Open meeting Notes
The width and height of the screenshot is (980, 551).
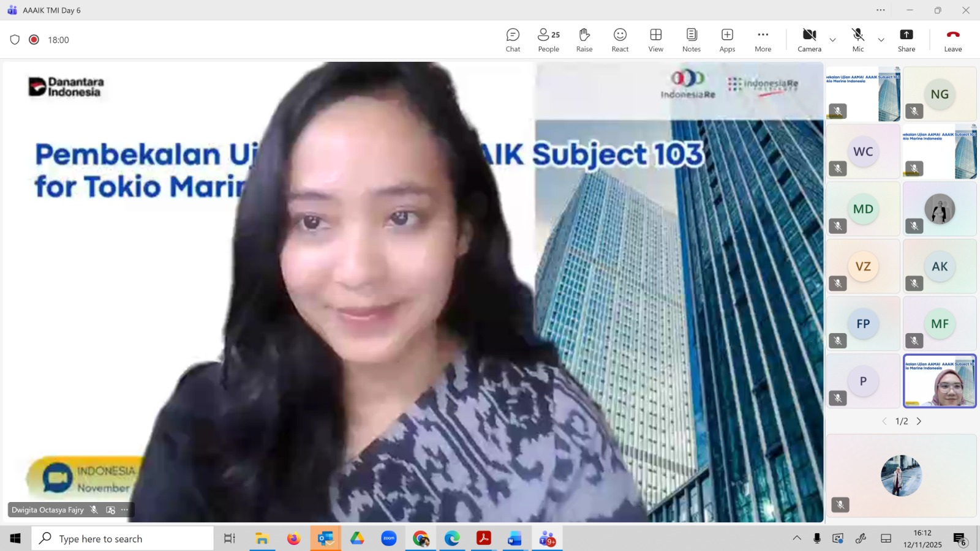pos(692,40)
